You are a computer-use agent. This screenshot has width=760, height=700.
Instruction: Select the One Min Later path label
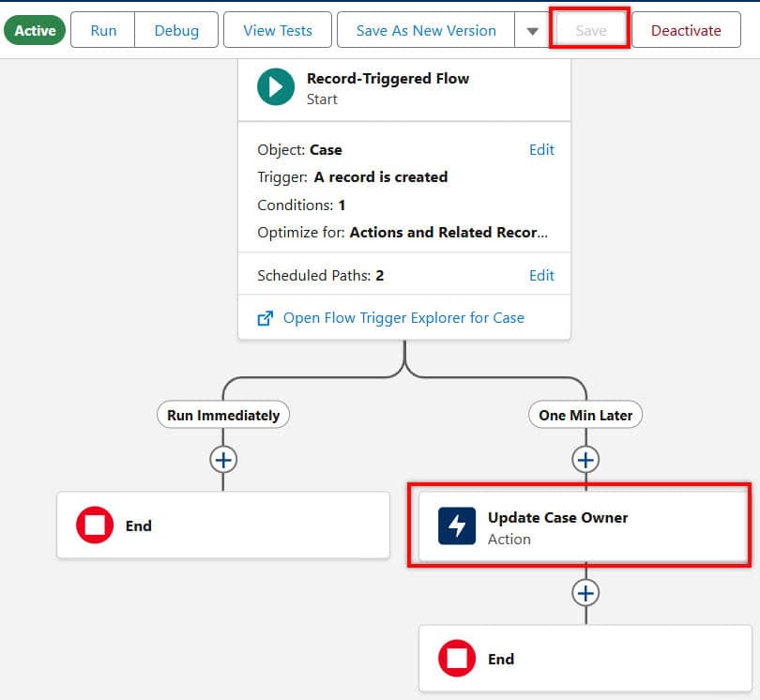(585, 415)
